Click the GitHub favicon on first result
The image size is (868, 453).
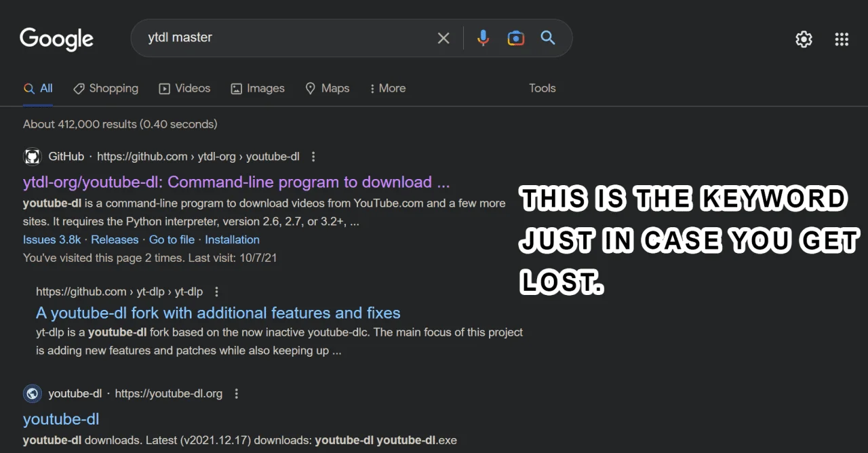coord(33,157)
